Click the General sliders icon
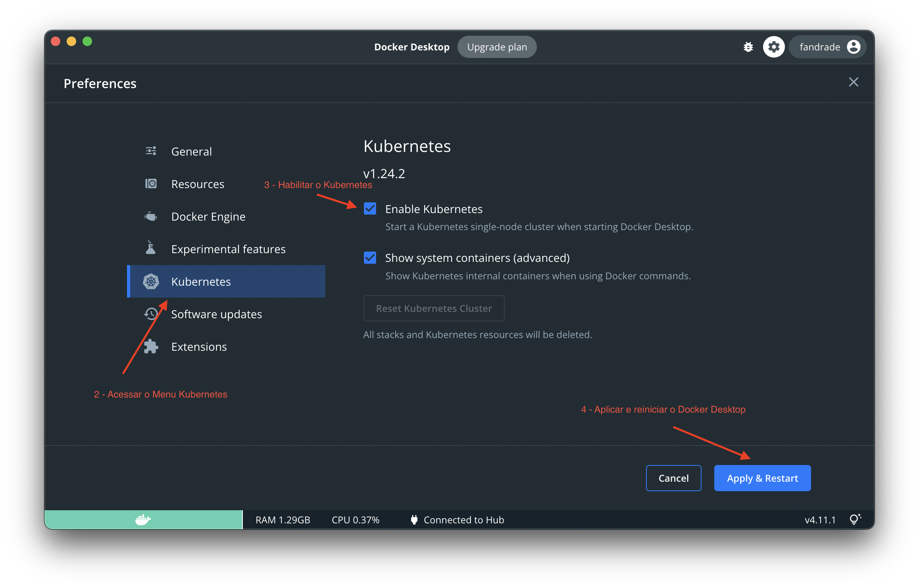 (x=151, y=151)
